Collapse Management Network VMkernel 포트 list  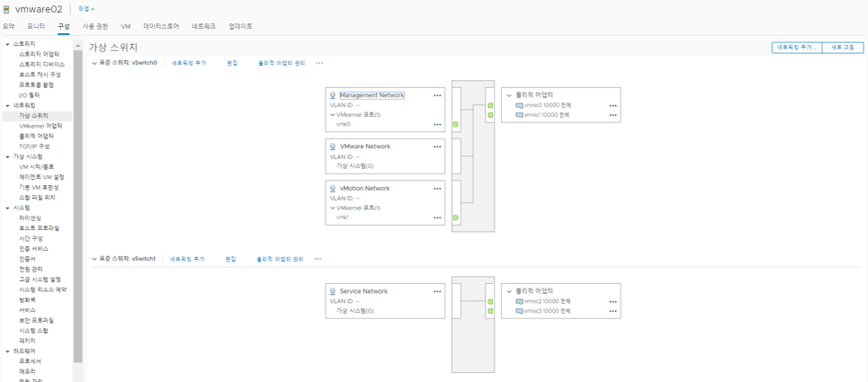click(x=332, y=115)
